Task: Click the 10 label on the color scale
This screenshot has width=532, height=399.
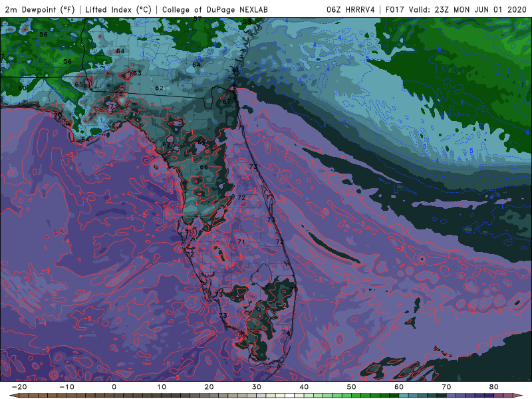Action: [162, 387]
